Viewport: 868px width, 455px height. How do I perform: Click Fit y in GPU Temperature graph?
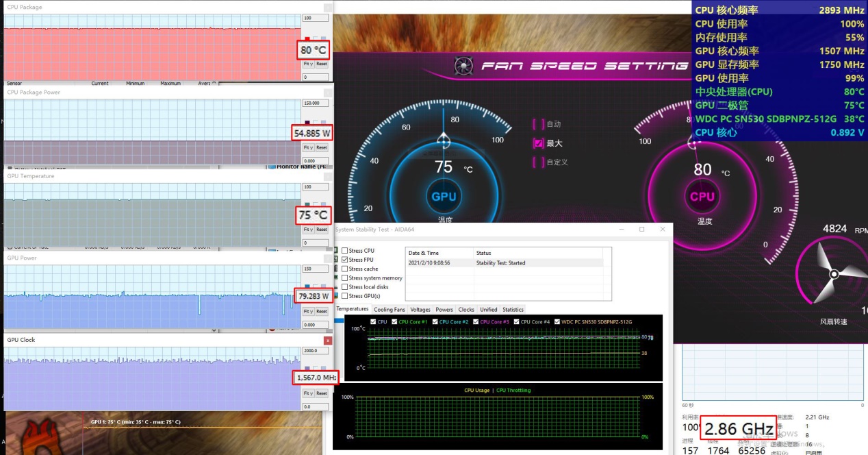[308, 230]
